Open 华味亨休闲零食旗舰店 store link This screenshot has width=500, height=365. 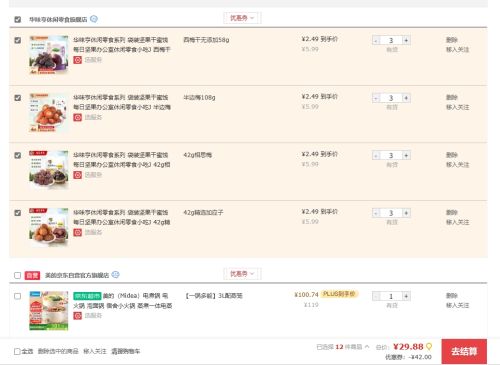click(58, 19)
